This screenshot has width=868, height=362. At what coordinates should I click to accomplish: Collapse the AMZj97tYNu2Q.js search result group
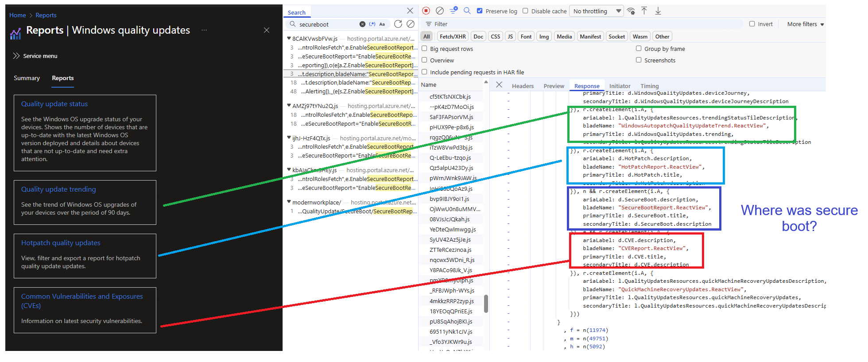coord(289,106)
